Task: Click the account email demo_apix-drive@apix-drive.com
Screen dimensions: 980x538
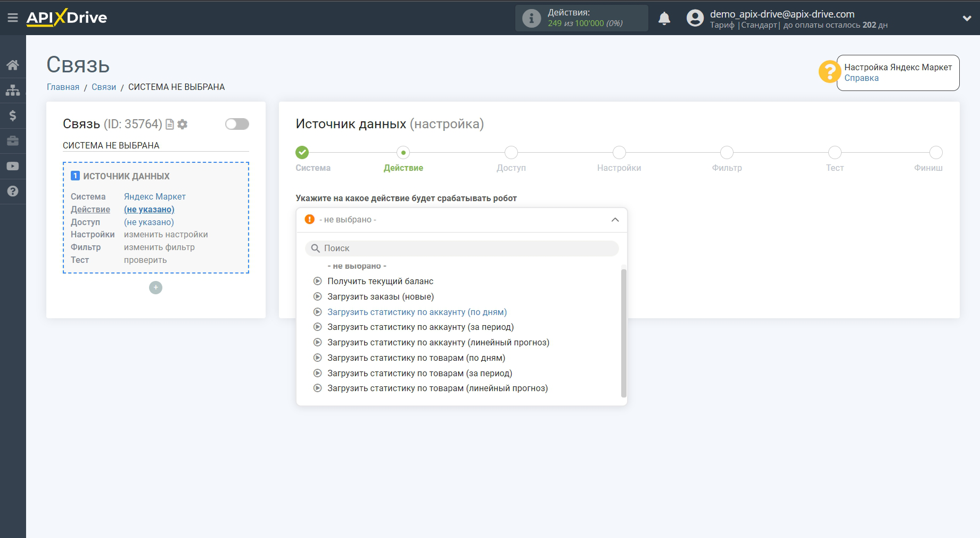Action: (x=782, y=14)
